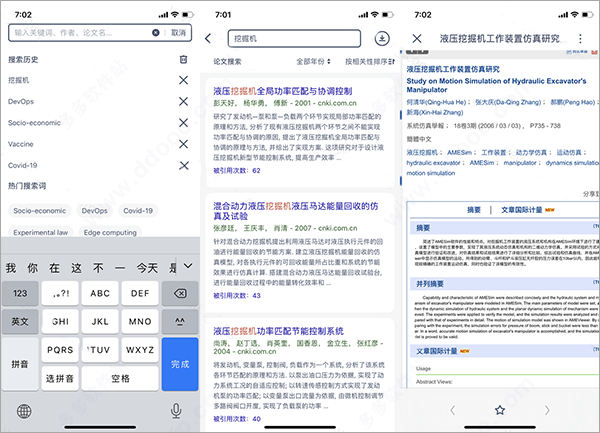
Task: Select the 挖掘机 history entry
Action: click(18, 80)
